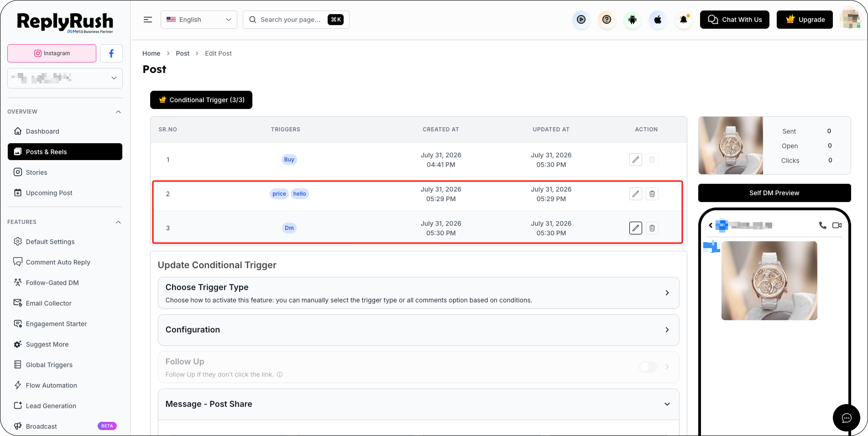Collapse the Overview sidebar section
The width and height of the screenshot is (868, 436).
tap(118, 112)
